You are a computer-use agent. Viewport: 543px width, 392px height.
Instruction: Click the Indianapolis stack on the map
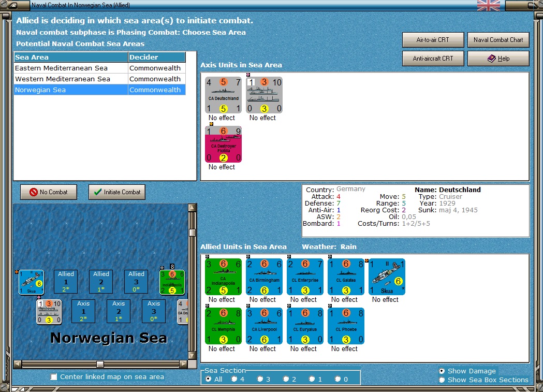(172, 282)
